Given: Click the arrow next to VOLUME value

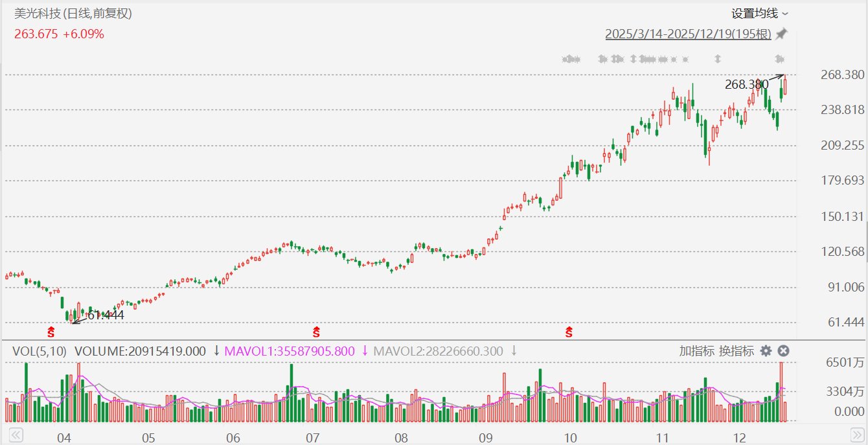Looking at the screenshot, I should (x=216, y=351).
